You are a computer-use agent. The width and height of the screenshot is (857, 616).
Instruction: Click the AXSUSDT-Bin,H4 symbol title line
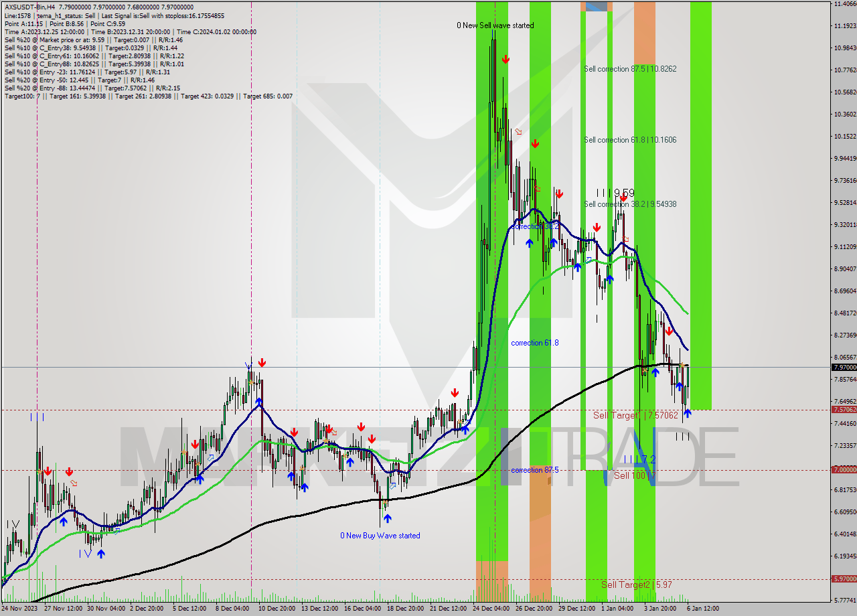coord(98,7)
